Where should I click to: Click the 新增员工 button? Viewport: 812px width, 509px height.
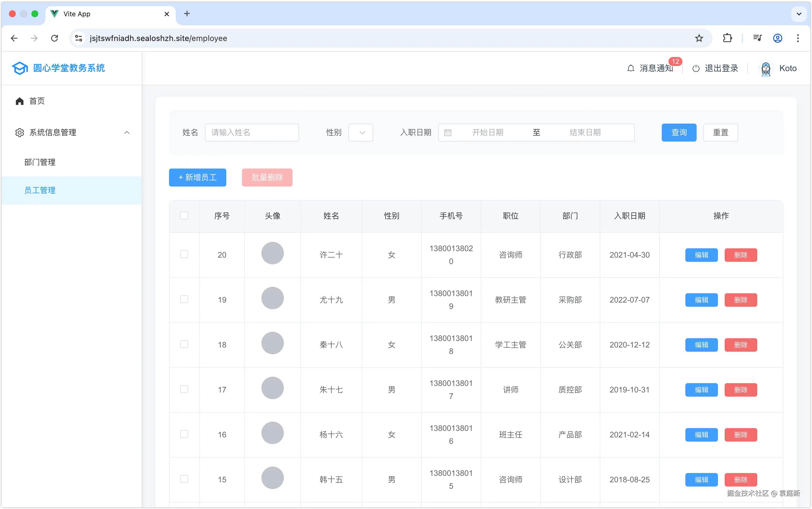coord(198,178)
